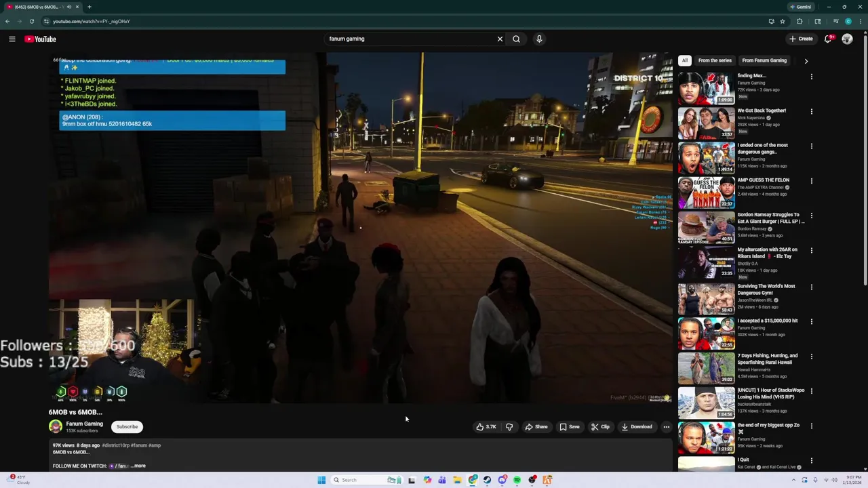Open File Explorer from the taskbar
Screen dimensions: 868x488
click(x=457, y=480)
